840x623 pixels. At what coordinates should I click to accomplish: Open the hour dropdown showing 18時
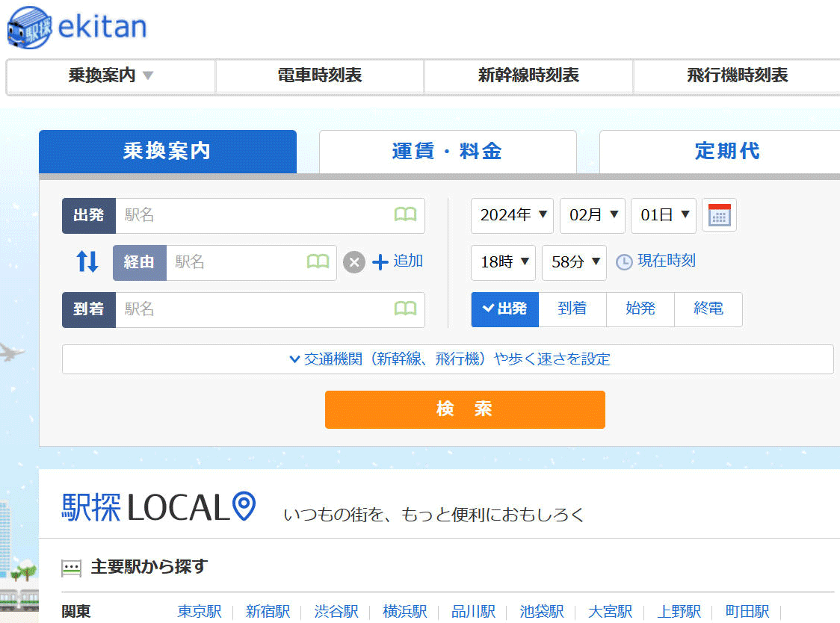pyautogui.click(x=503, y=262)
